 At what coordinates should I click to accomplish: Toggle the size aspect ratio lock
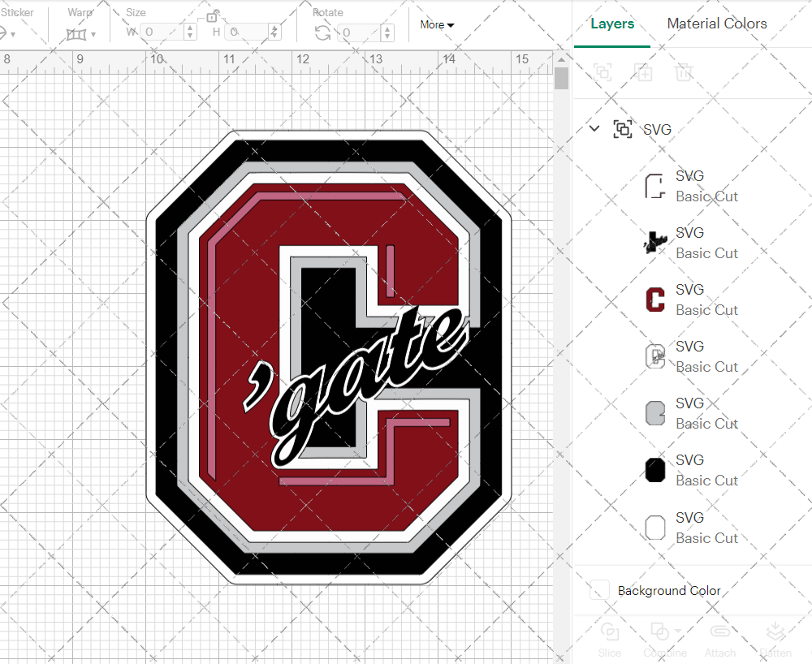pyautogui.click(x=212, y=16)
